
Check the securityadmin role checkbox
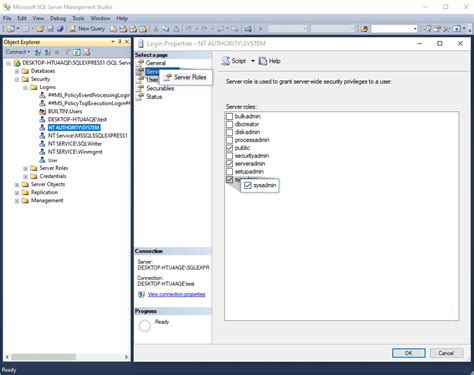229,156
